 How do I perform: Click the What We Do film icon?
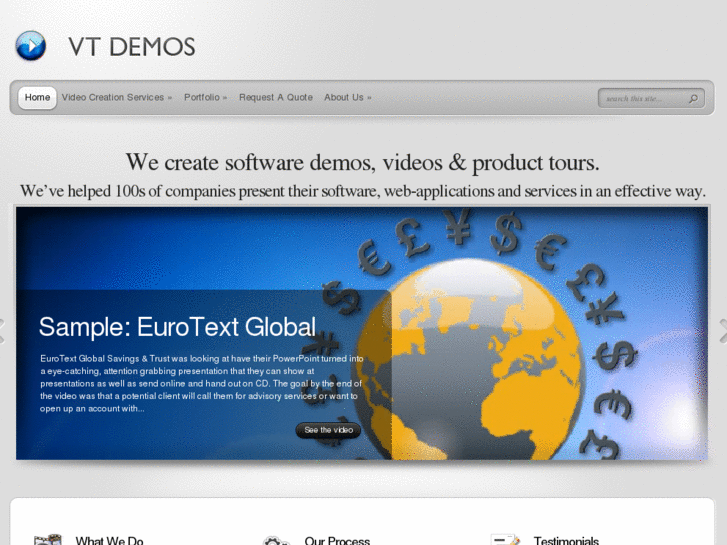click(47, 540)
